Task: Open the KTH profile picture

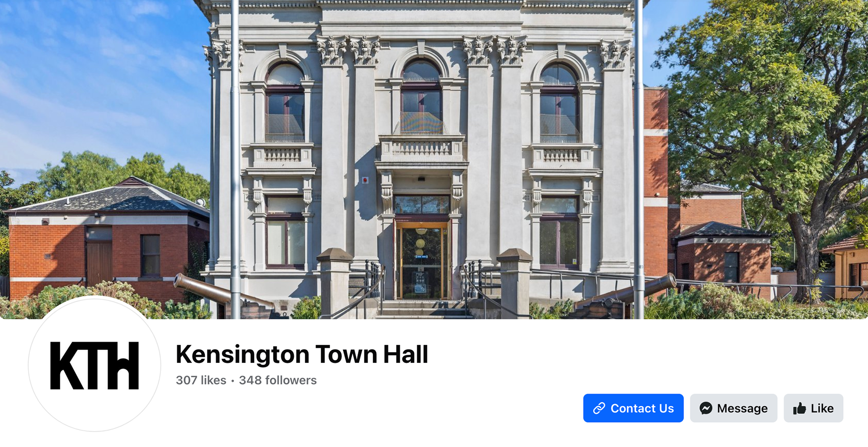Action: (x=94, y=364)
